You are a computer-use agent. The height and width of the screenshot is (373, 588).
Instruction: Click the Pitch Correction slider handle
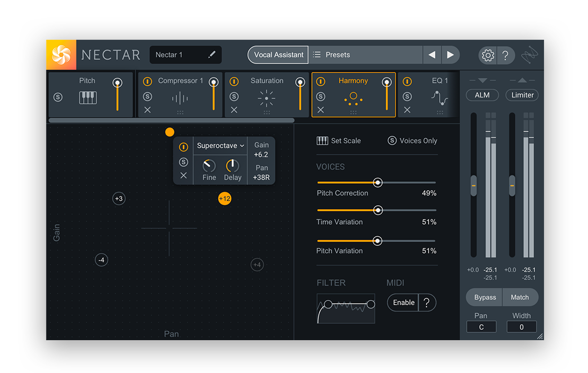click(378, 182)
